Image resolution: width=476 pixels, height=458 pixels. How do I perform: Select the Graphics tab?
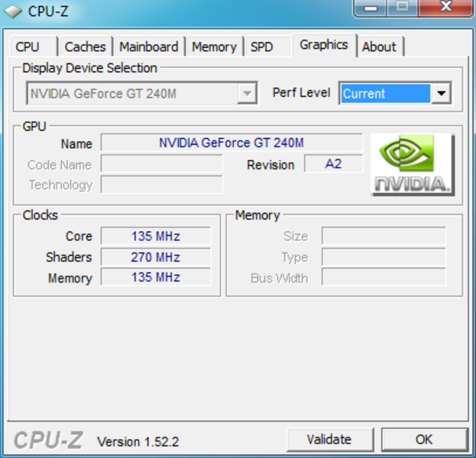point(324,45)
